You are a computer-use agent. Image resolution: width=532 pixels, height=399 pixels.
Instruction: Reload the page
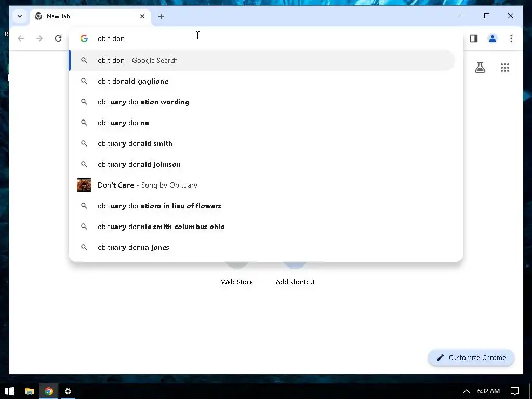[58, 38]
